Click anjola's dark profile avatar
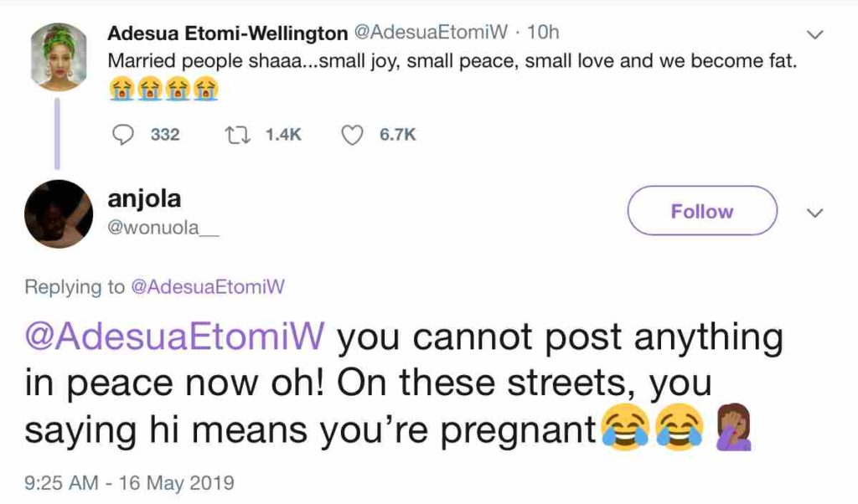 click(x=58, y=213)
